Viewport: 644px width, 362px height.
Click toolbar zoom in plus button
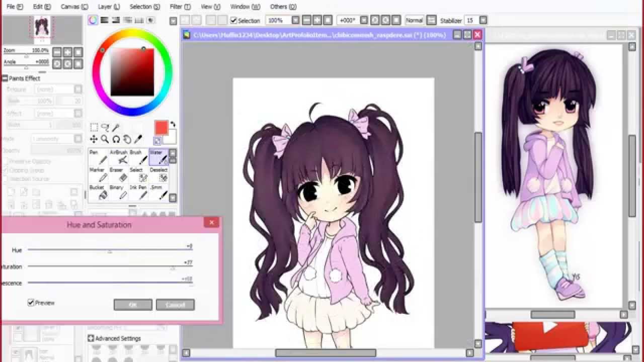317,21
